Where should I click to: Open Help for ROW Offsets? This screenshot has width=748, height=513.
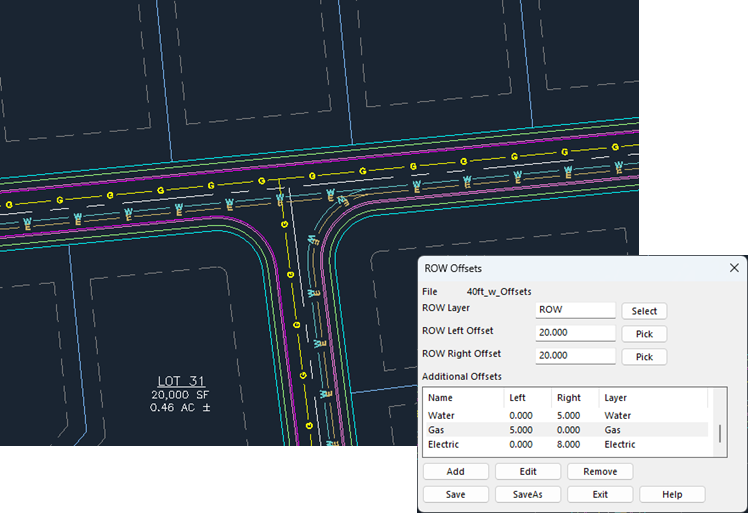[672, 494]
